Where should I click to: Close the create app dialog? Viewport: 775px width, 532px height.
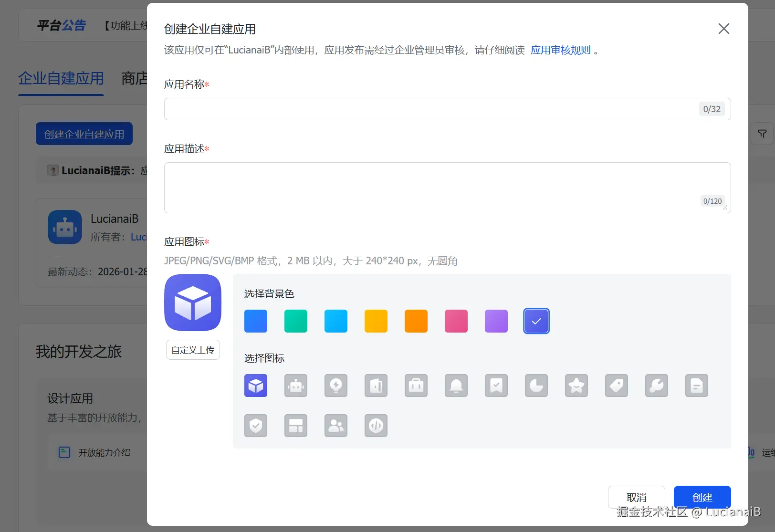pos(724,29)
